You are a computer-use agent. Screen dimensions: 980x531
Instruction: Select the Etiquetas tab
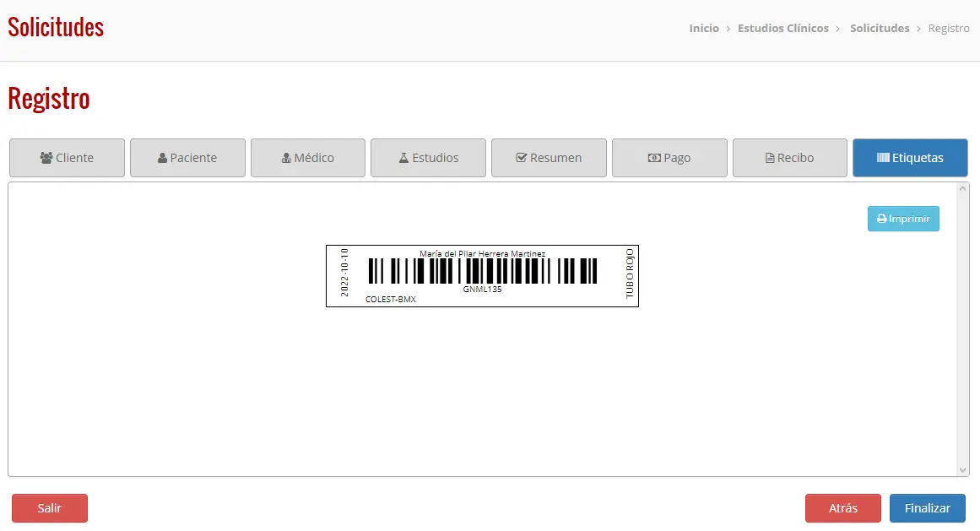tap(910, 158)
